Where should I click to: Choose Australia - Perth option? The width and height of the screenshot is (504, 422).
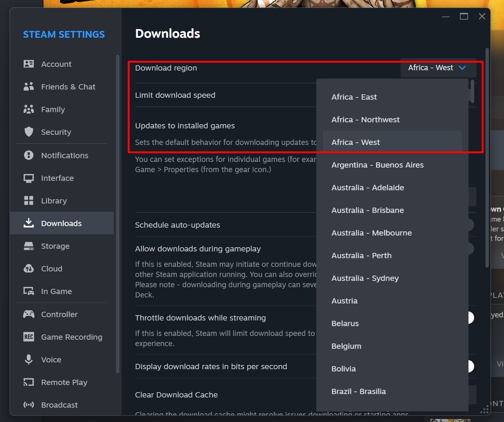[392, 256]
